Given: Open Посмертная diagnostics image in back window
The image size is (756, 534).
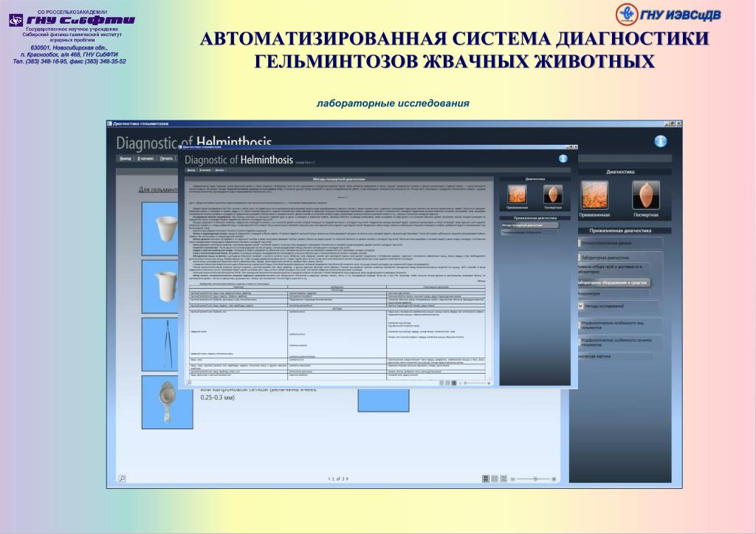Looking at the screenshot, I should pyautogui.click(x=645, y=195).
